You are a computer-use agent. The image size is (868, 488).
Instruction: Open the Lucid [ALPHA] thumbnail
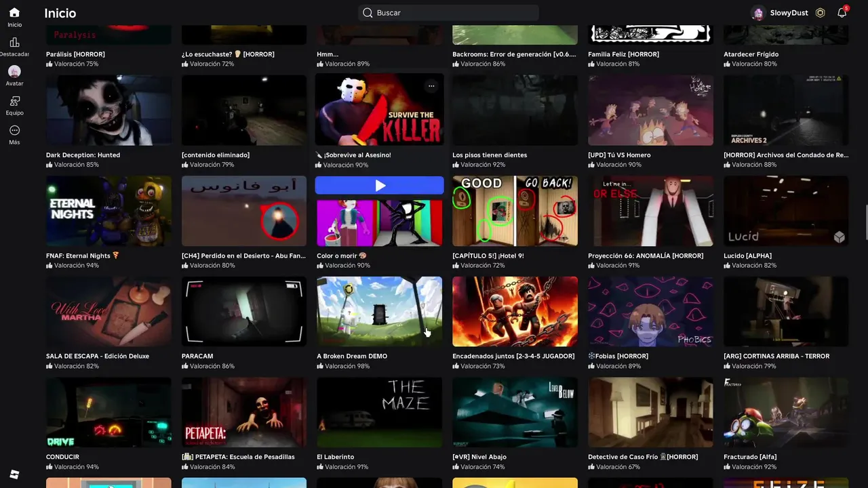point(786,211)
